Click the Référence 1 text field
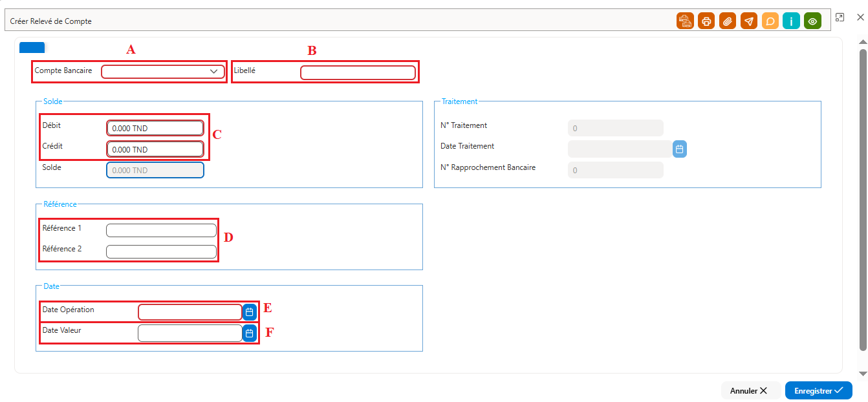The height and width of the screenshot is (402, 868). (161, 230)
